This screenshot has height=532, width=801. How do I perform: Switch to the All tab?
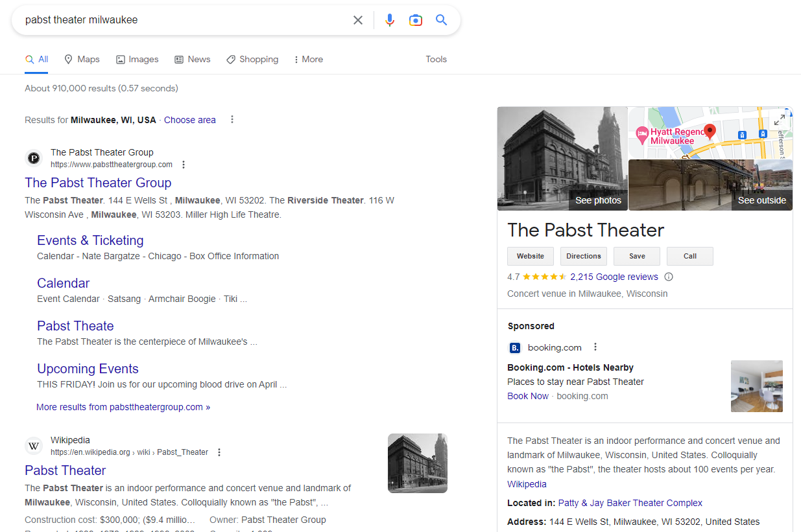(x=37, y=59)
